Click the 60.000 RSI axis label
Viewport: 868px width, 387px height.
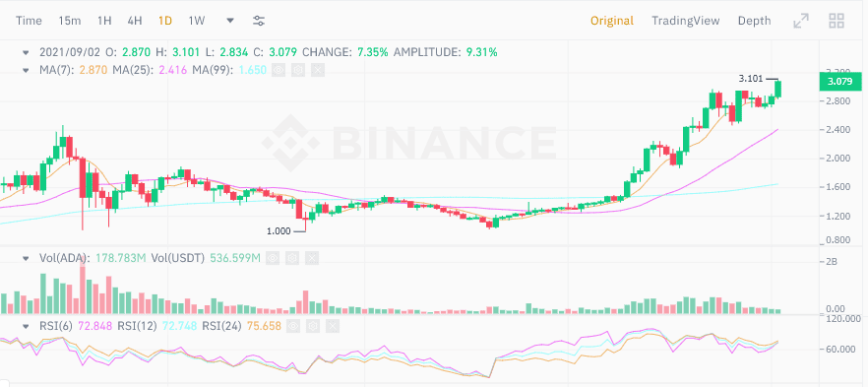[x=840, y=350]
